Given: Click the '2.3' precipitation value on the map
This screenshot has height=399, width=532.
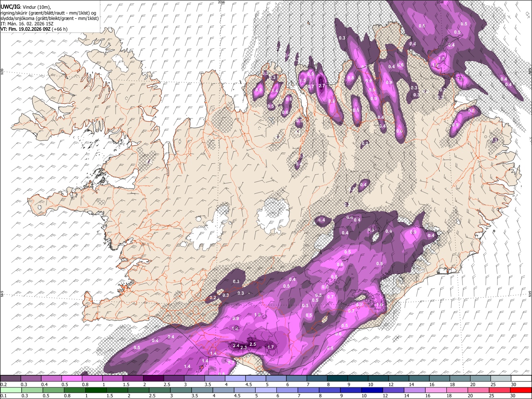Looking at the screenshot, I should [244, 347].
